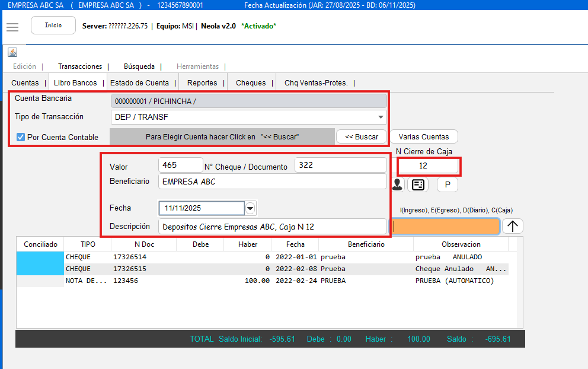Toggle the Por Cuenta Contable checkbox
Viewport: 588px width, 369px height.
coord(21,137)
